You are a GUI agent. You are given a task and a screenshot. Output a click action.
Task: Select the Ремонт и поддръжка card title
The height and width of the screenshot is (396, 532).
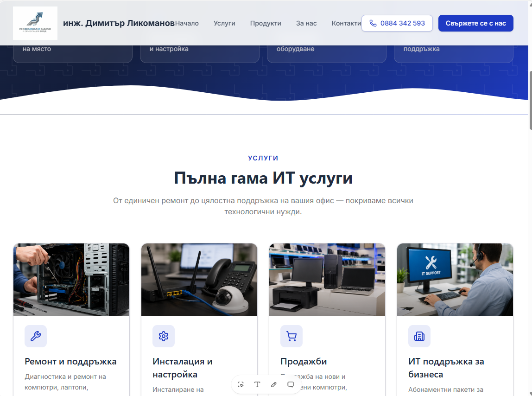coord(70,362)
